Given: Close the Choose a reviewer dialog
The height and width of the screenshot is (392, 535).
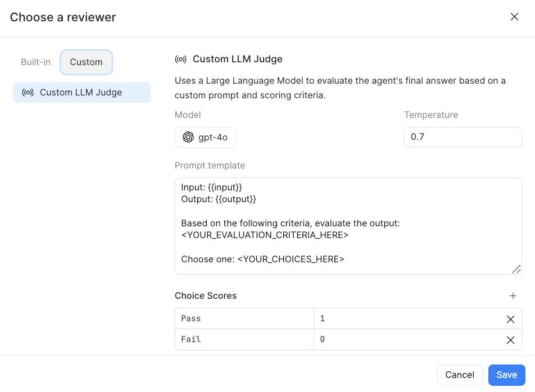Looking at the screenshot, I should [514, 16].
